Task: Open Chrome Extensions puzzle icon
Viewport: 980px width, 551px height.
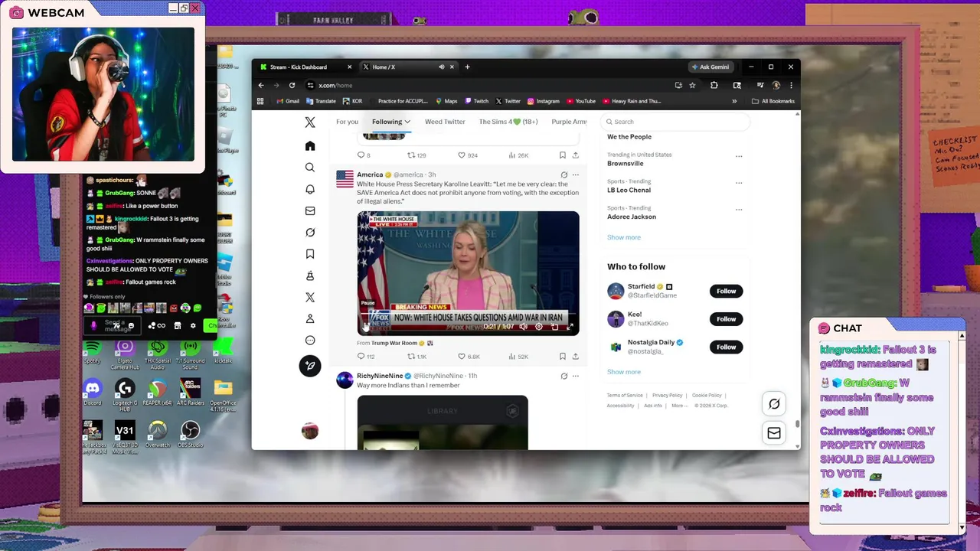Action: (714, 85)
